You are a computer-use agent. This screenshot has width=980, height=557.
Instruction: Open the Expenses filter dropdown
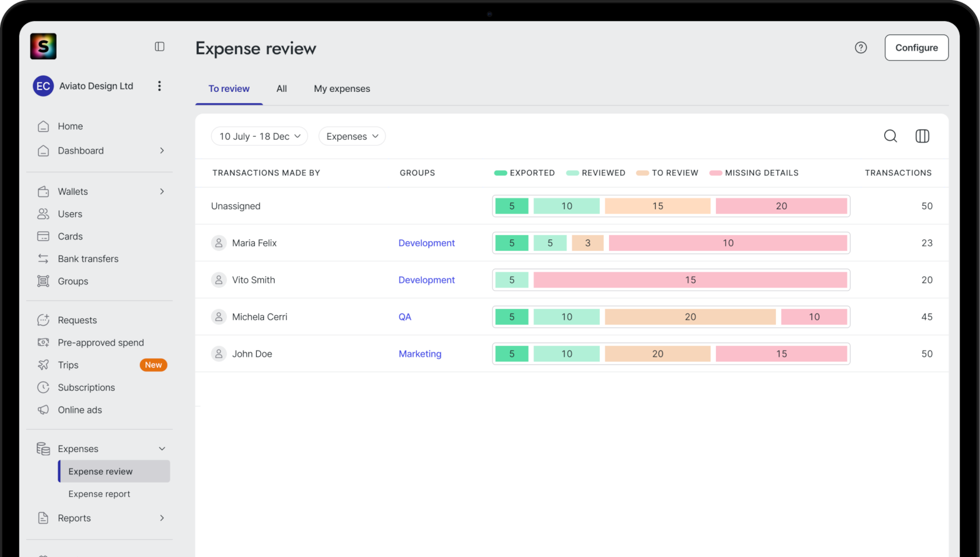click(352, 136)
